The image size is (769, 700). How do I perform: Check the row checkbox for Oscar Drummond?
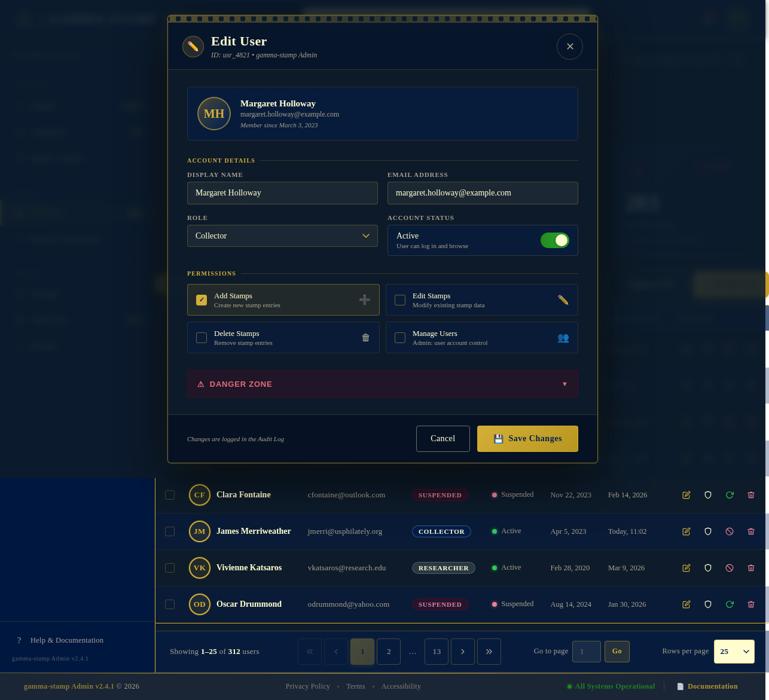tap(170, 604)
